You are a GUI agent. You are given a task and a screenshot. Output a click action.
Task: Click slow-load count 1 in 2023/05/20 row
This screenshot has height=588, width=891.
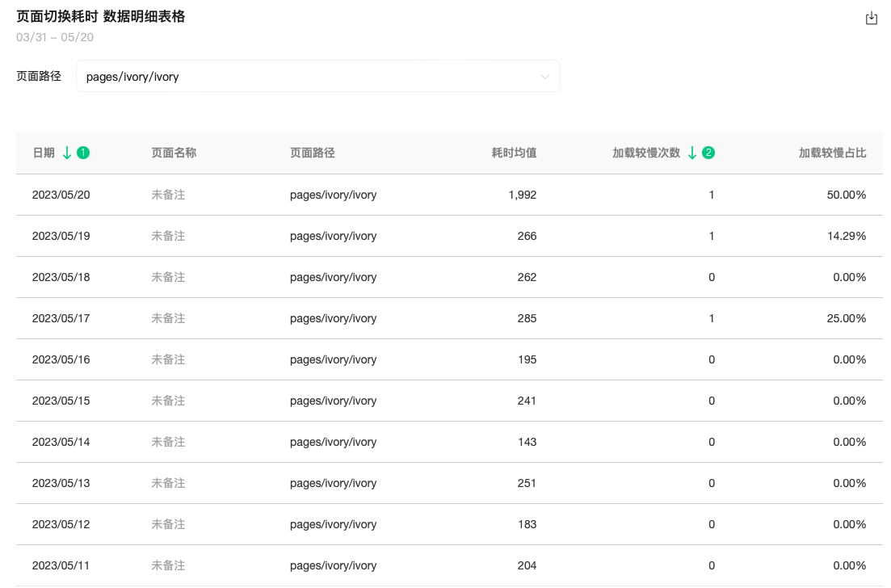[x=712, y=195]
